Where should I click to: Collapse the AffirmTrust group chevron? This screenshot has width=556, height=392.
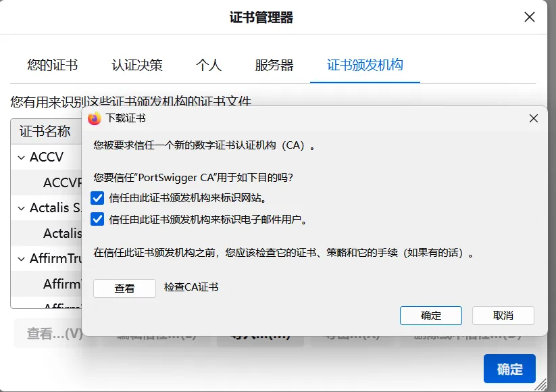21,259
